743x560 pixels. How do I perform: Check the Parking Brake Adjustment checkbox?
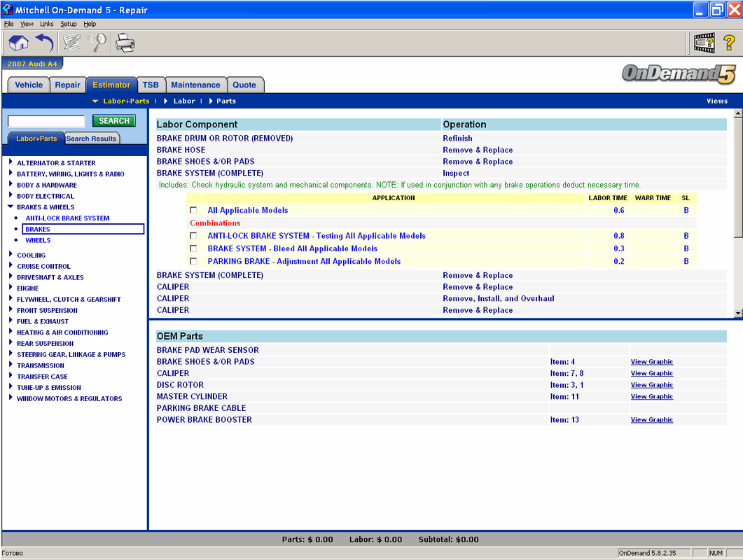tap(193, 261)
